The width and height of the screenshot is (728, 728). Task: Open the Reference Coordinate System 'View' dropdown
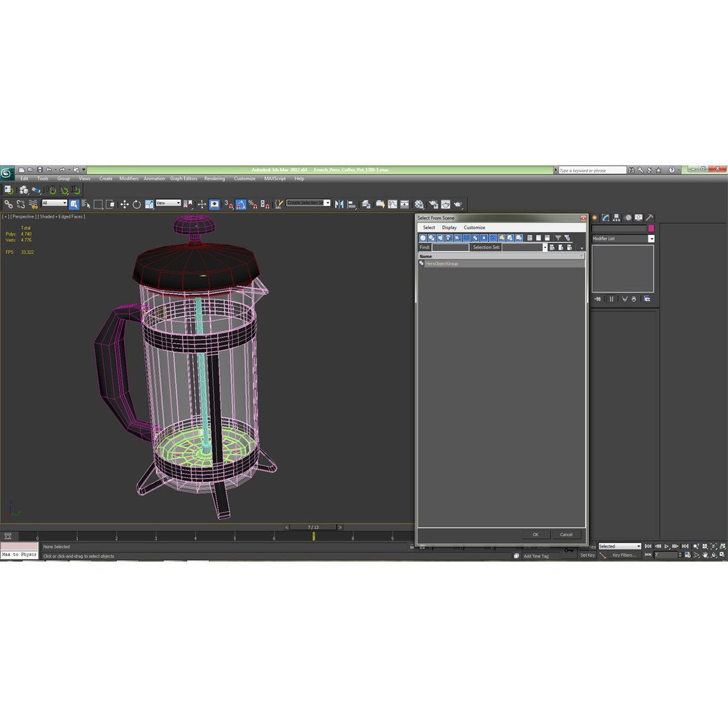(168, 203)
